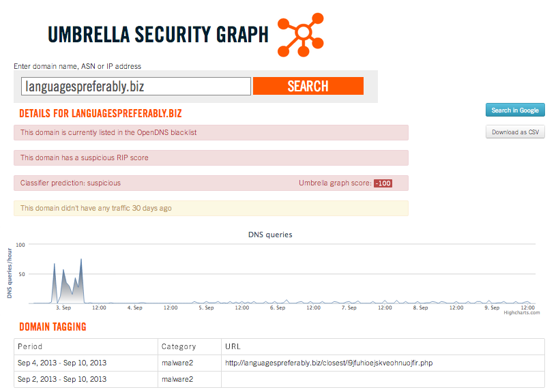Click the 8. Sep label on chart axis

[x=420, y=307]
